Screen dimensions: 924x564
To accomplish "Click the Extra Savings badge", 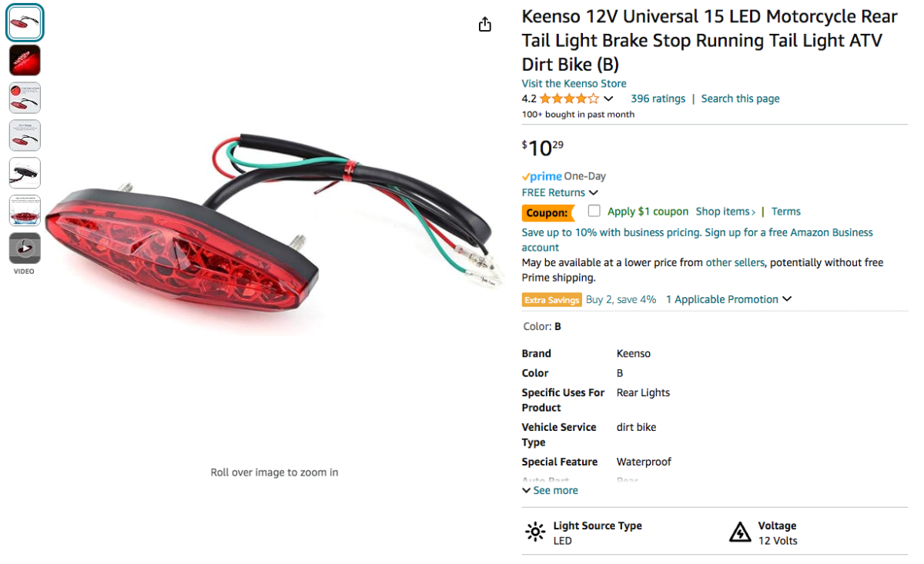I will tap(552, 300).
